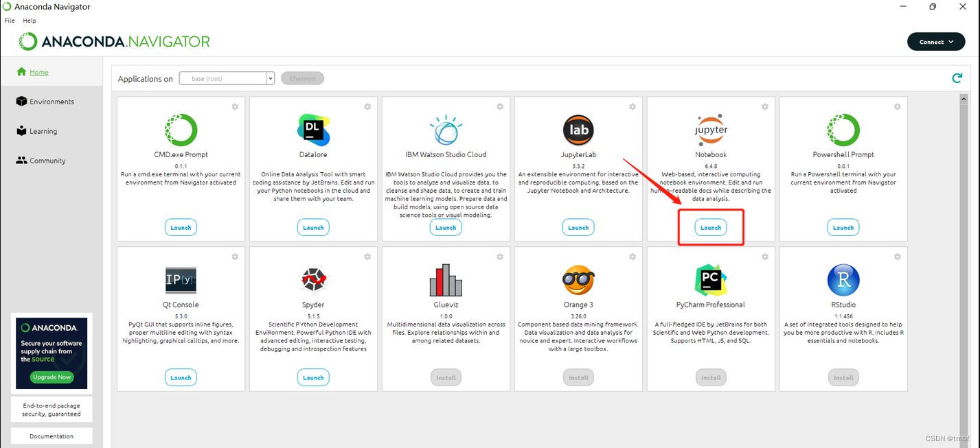980x448 pixels.
Task: Switch to the Environments tab
Action: click(52, 102)
